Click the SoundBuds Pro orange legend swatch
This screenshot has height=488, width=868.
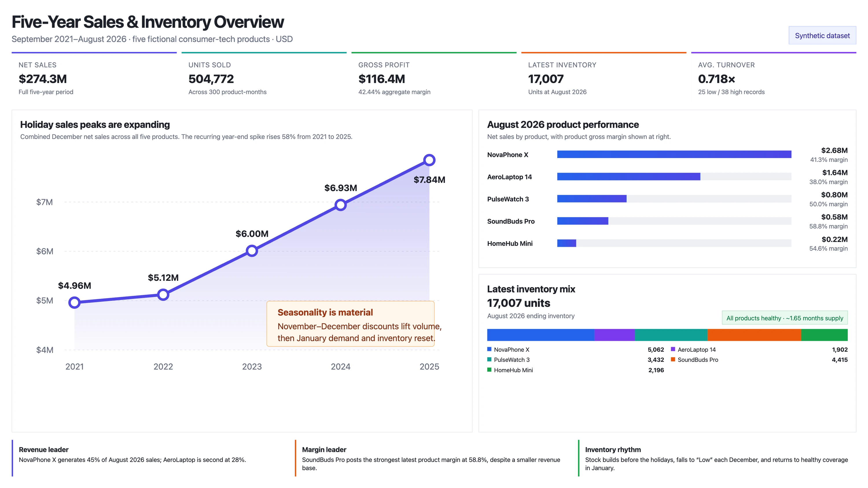click(673, 359)
